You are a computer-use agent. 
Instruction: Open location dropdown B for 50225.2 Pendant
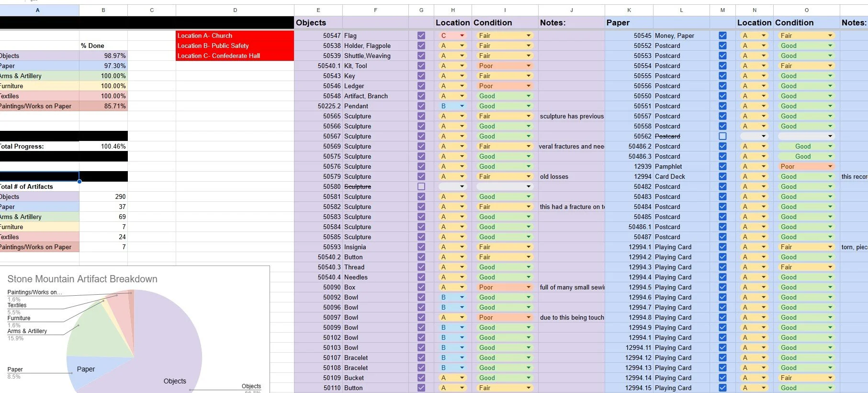click(x=452, y=106)
